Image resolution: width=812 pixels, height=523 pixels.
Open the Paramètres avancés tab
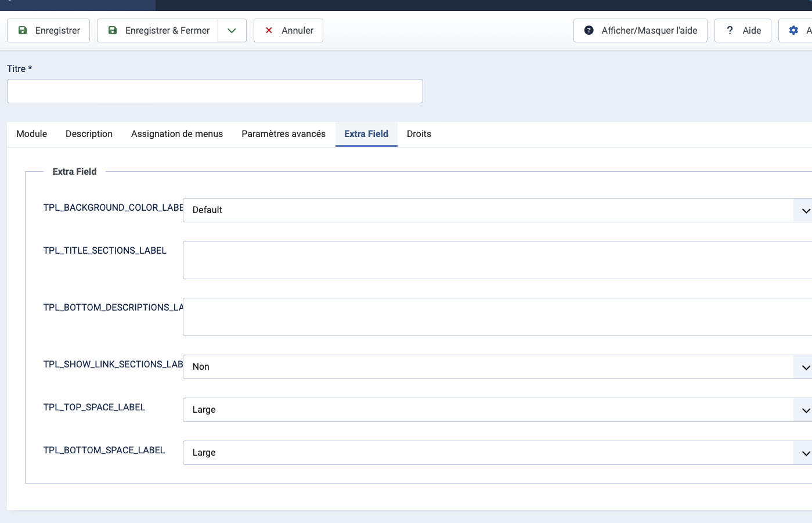(x=283, y=134)
